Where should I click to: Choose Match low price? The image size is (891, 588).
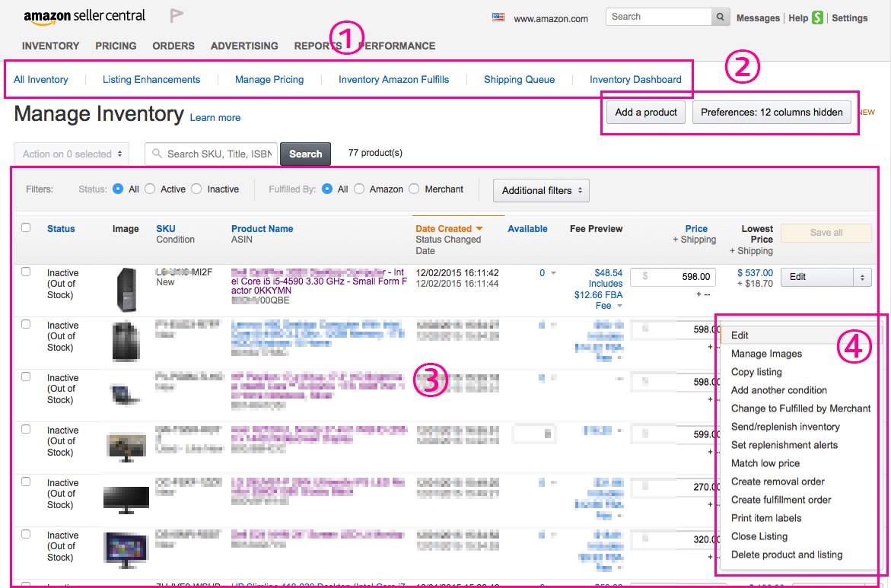click(x=765, y=463)
